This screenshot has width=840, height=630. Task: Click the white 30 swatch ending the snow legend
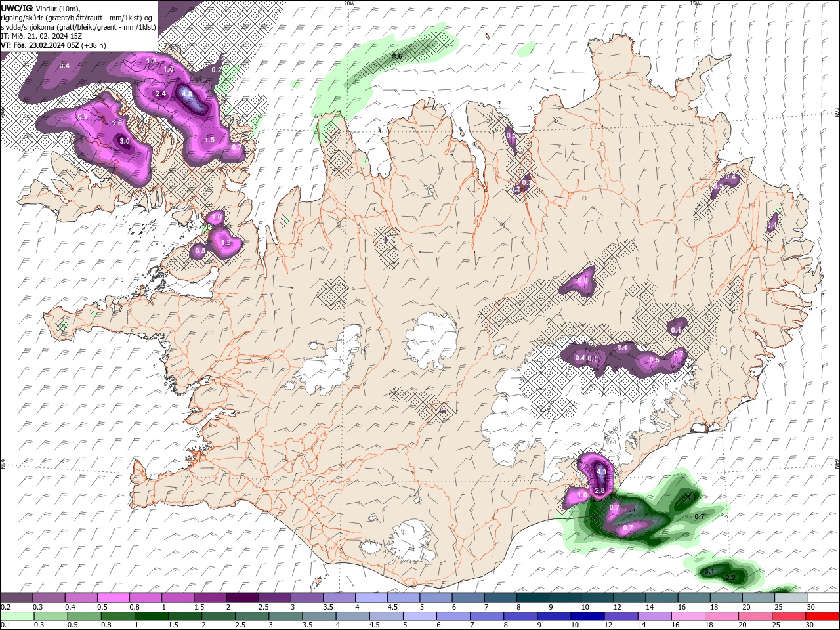pyautogui.click(x=822, y=598)
